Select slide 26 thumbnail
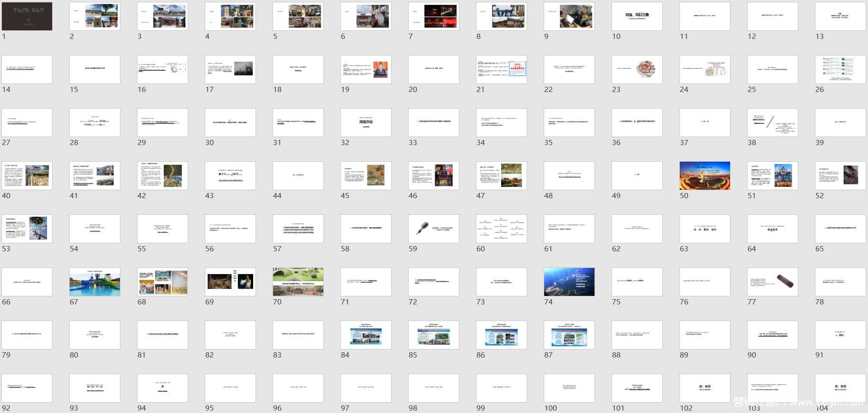This screenshot has width=868, height=413. pos(841,69)
